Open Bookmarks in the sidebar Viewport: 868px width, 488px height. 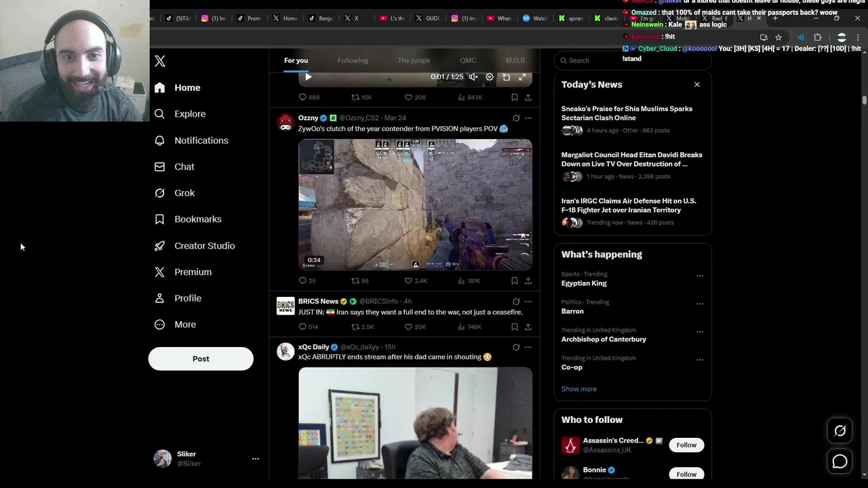(189, 219)
